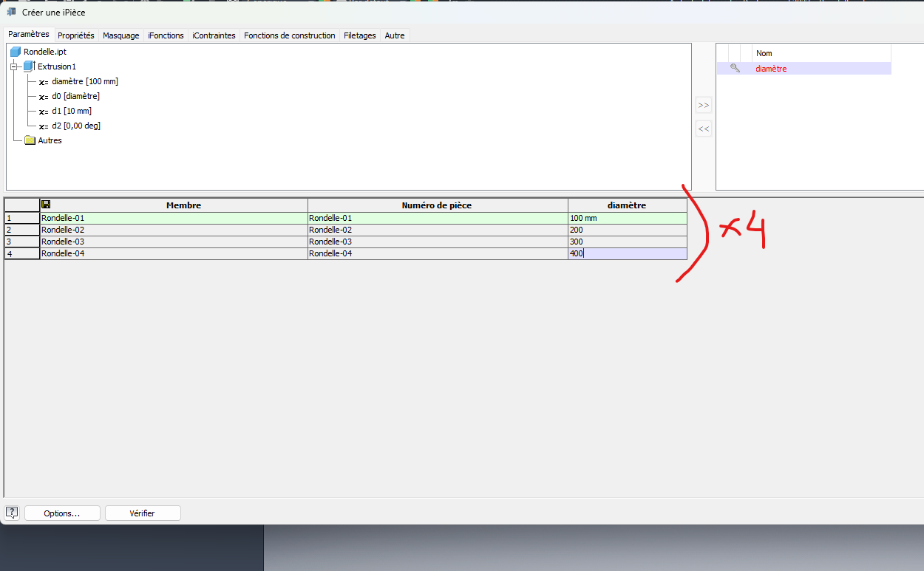Screen dimensions: 924x571
Task: Click the Rondelle-04 Membre cell
Action: (x=174, y=253)
